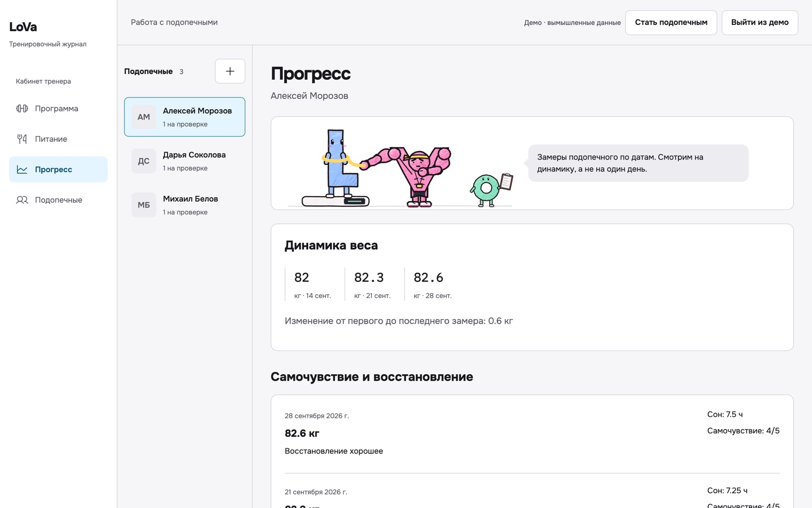This screenshot has height=508, width=812.
Task: Select ward Михаил Белов
Action: [185, 205]
